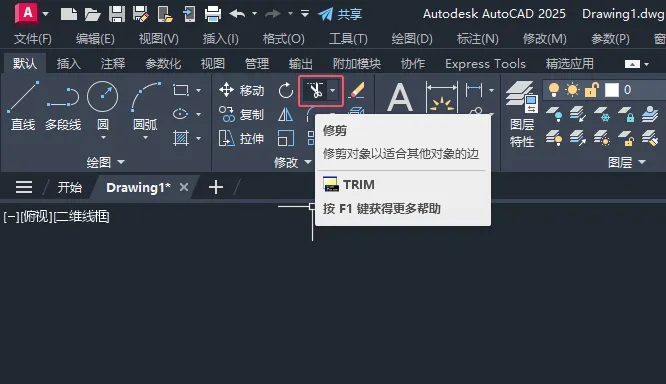Click the scale tool icon
Image resolution: width=666 pixels, height=384 pixels.
[x=285, y=138]
